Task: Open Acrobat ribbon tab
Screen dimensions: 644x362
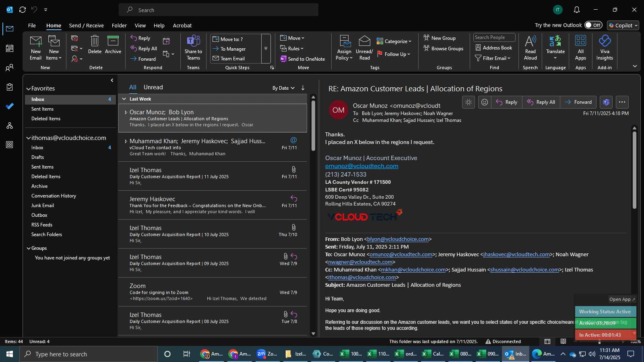Action: [182, 25]
